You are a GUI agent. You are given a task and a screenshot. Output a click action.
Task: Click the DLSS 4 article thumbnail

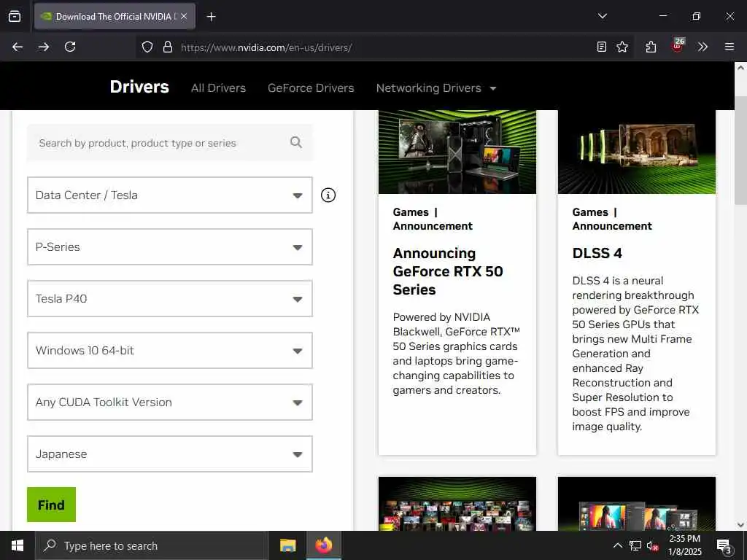pyautogui.click(x=636, y=152)
